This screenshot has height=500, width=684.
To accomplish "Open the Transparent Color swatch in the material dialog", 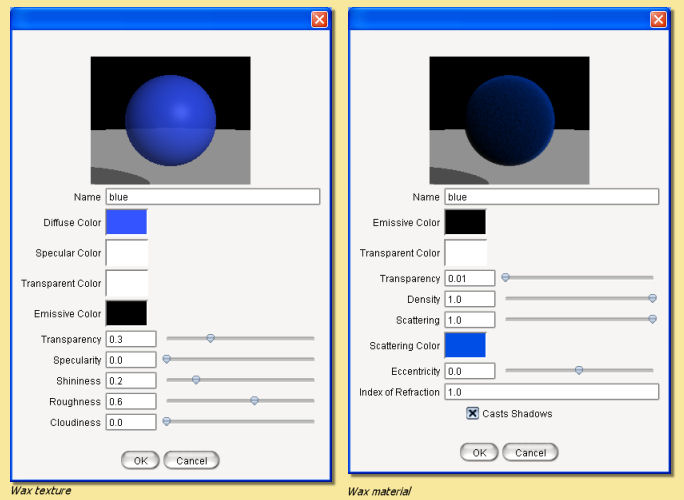I will [465, 253].
